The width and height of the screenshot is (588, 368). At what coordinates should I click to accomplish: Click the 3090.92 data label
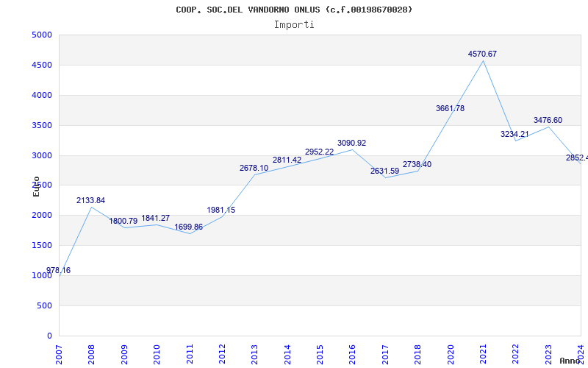[x=352, y=143]
